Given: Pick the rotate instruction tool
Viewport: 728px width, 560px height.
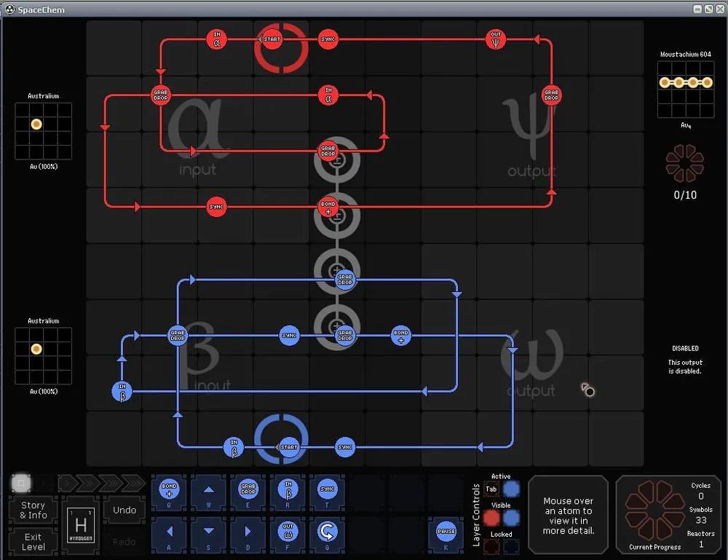Looking at the screenshot, I should [x=327, y=532].
